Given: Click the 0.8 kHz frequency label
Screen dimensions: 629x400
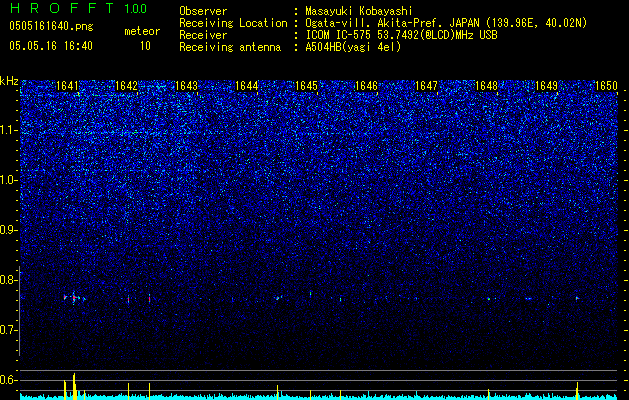Looking at the screenshot, I should (x=9, y=280).
